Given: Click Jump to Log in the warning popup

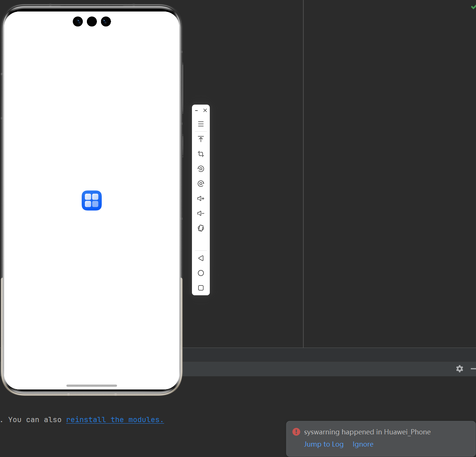Looking at the screenshot, I should point(323,444).
